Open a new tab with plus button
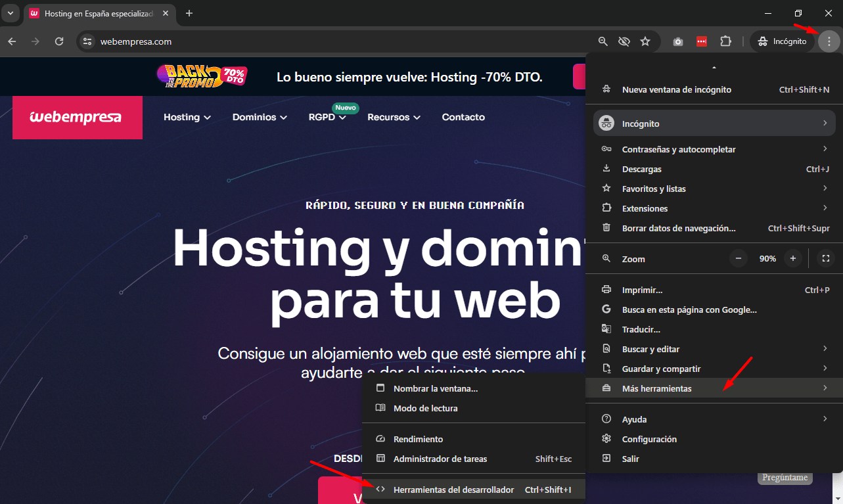 click(x=189, y=13)
